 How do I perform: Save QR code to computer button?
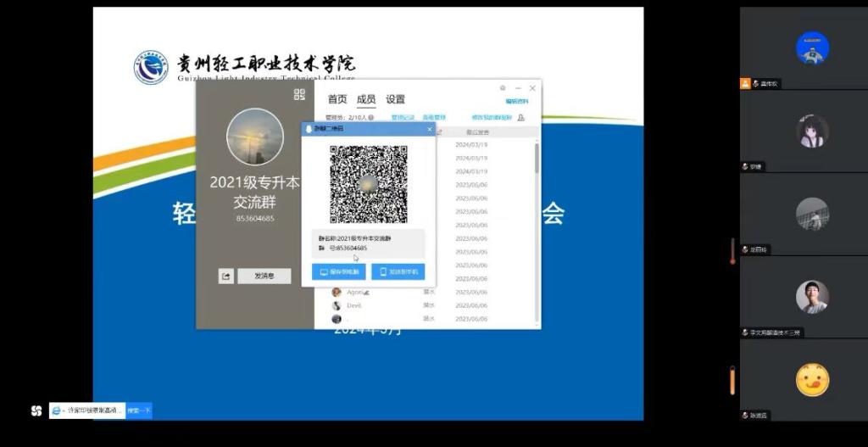(339, 272)
